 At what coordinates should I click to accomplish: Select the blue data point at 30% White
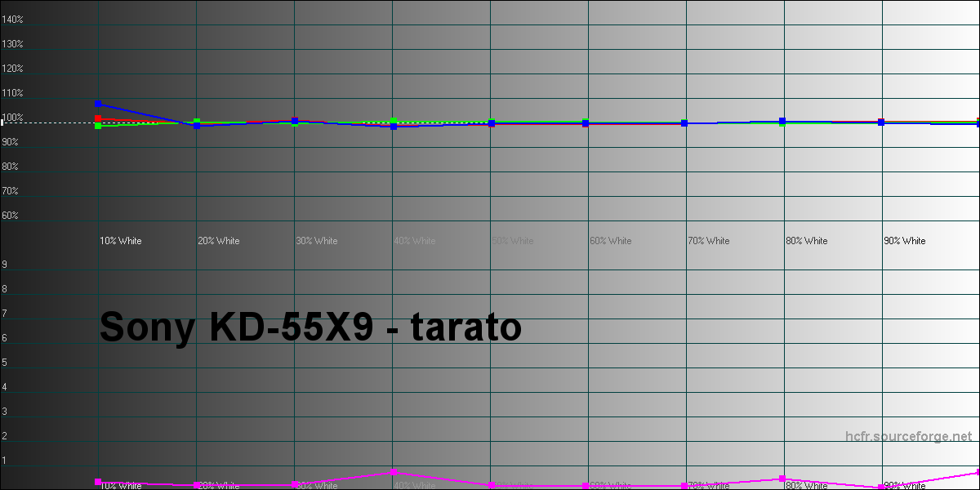295,121
